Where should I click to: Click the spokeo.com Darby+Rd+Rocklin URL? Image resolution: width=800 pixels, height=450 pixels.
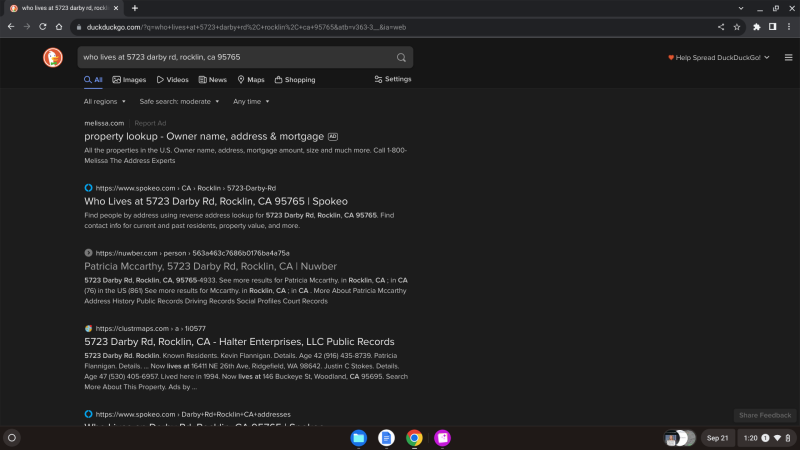[x=193, y=414]
